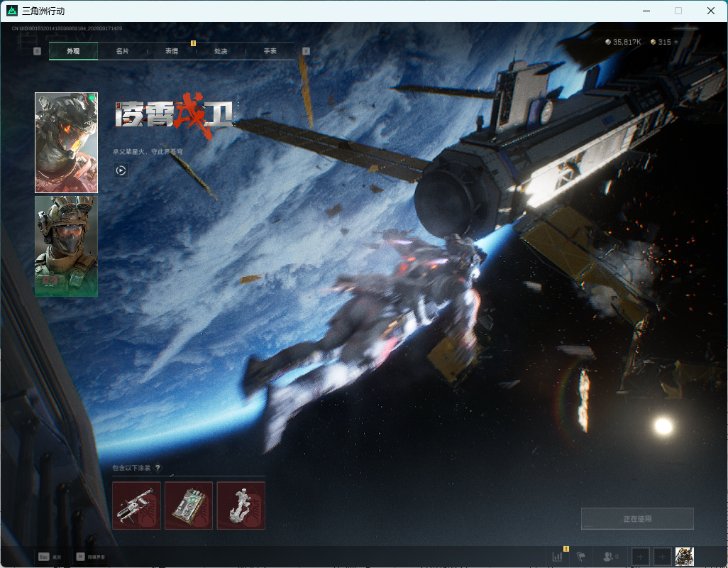Click the 三角洲行动 app icon in title bar
Image resolution: width=728 pixels, height=568 pixels.
click(12, 11)
